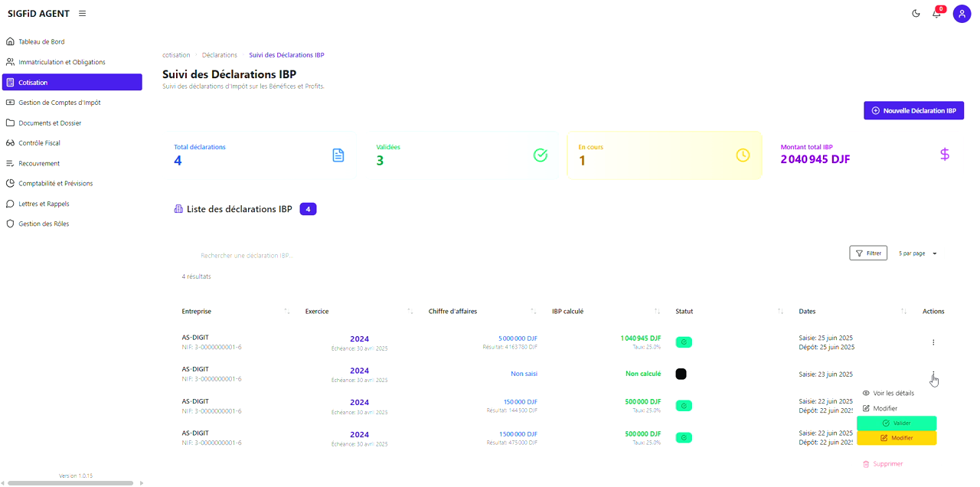Open the actions menu for the first declaration
The width and height of the screenshot is (980, 487).
point(933,342)
